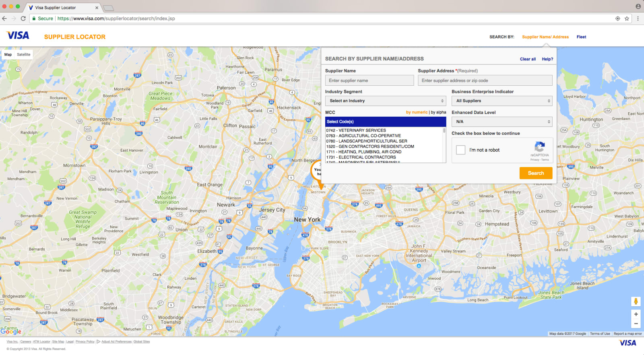Click the secure lock icon in the address bar
This screenshot has height=355, width=644.
point(34,19)
